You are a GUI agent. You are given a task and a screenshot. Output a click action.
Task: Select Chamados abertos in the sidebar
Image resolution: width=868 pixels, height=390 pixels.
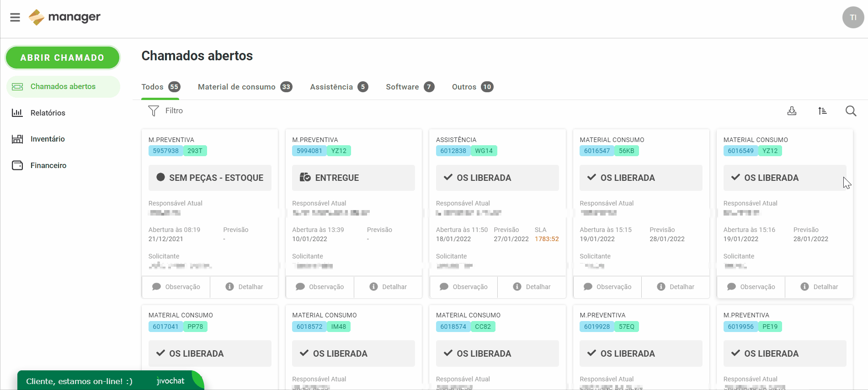click(63, 87)
